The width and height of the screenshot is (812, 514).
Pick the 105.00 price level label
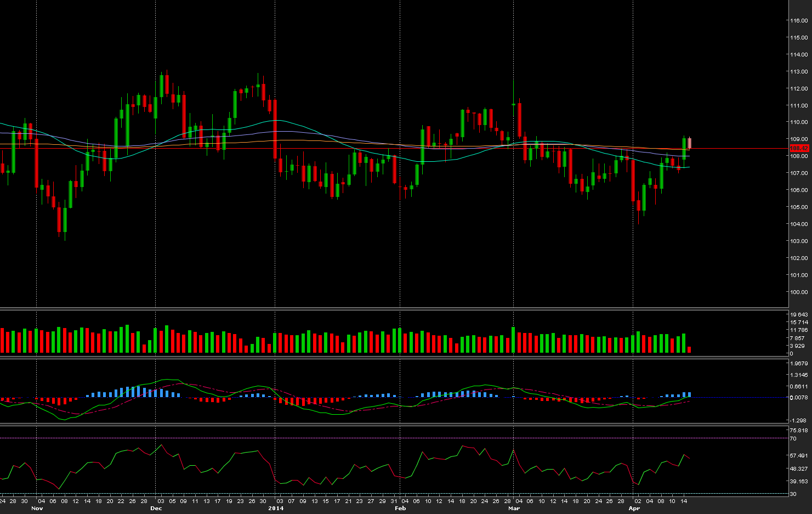799,207
